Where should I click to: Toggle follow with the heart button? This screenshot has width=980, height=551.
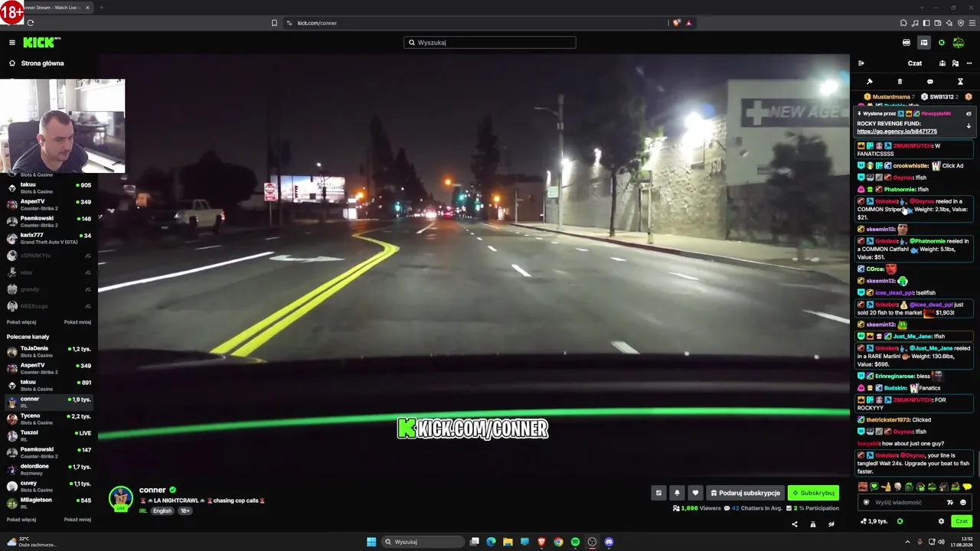[695, 493]
